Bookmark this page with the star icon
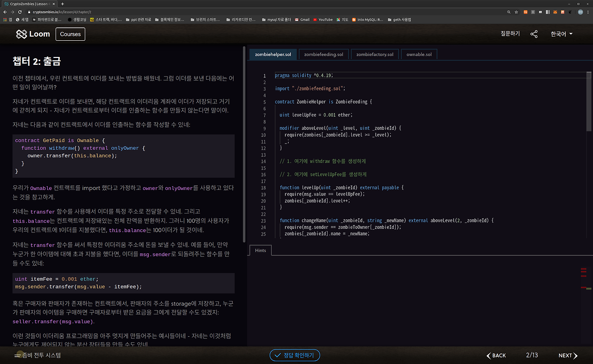593x364 pixels. click(517, 12)
